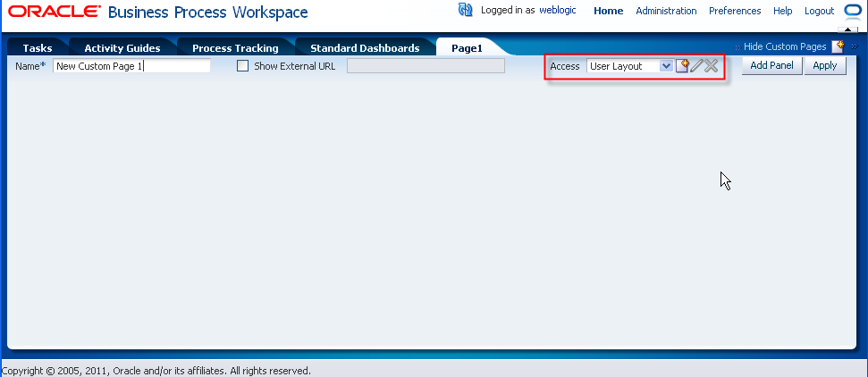This screenshot has height=377, width=868.
Task: Collapse the header using the small up arrow
Action: (847, 29)
